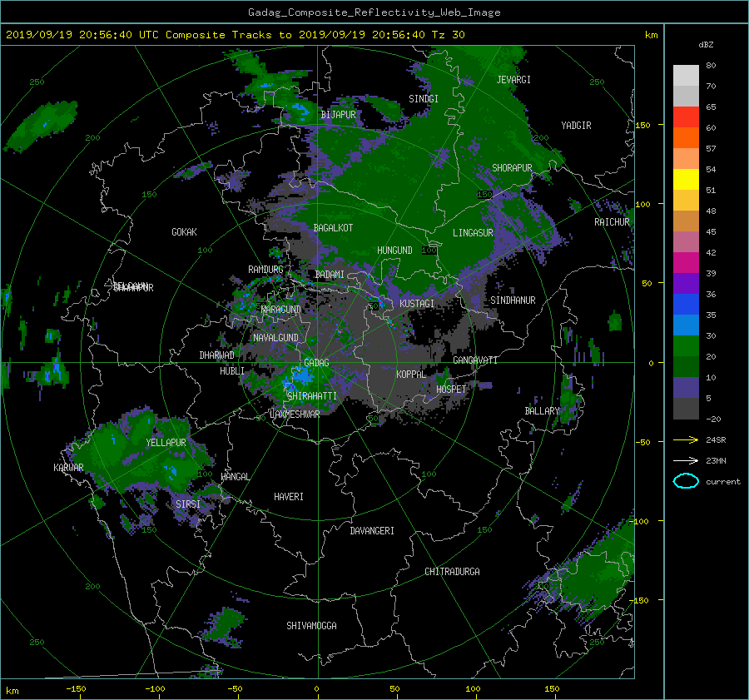Click the yellow 24SR track arrow
The width and height of the screenshot is (749, 700).
point(686,439)
